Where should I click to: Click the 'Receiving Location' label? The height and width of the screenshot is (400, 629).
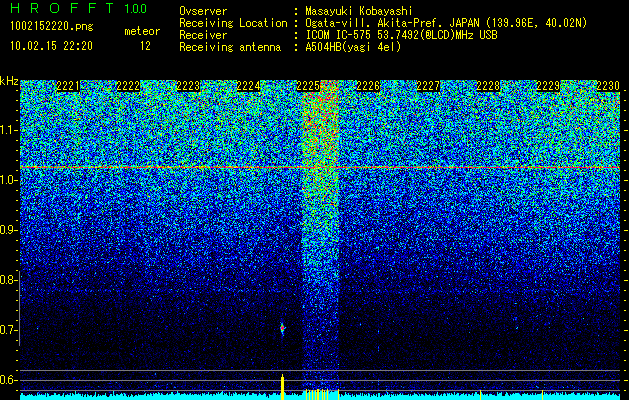(233, 23)
